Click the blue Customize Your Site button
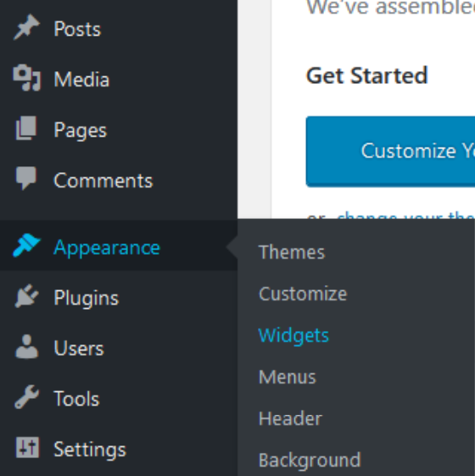 pos(390,151)
